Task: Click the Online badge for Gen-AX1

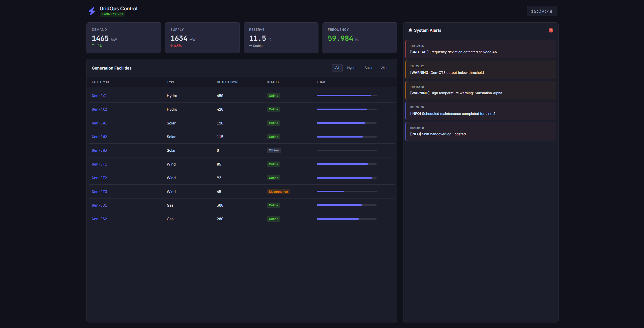Action: [x=273, y=96]
